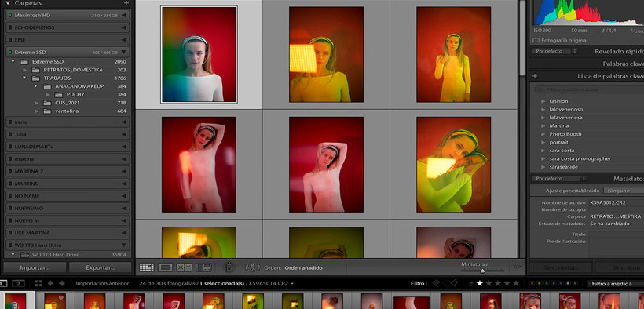Switch to Loupe view in the toolbar
Viewport: 644px width, 309px height.
tap(165, 267)
